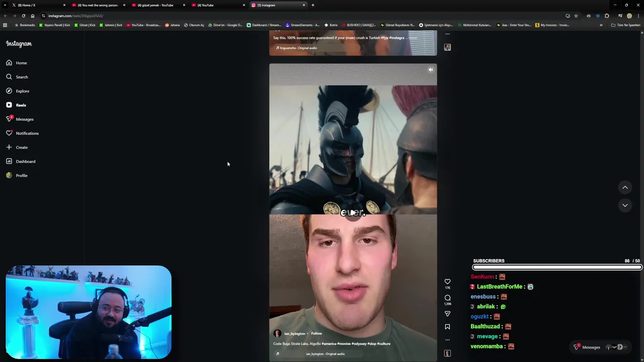Image resolution: width=644 pixels, height=362 pixels.
Task: Open the Jaharia bookmark
Action: tap(173, 25)
